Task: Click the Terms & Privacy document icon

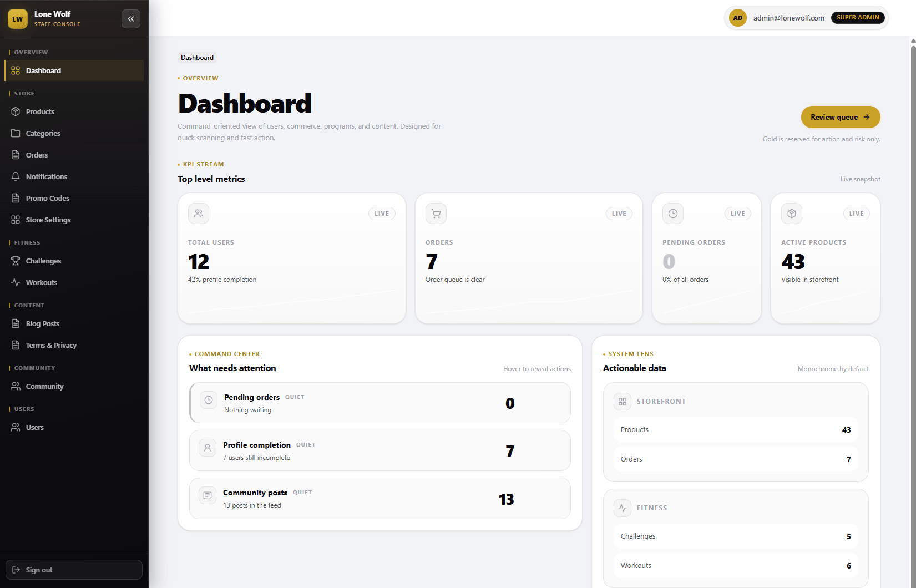Action: click(16, 345)
